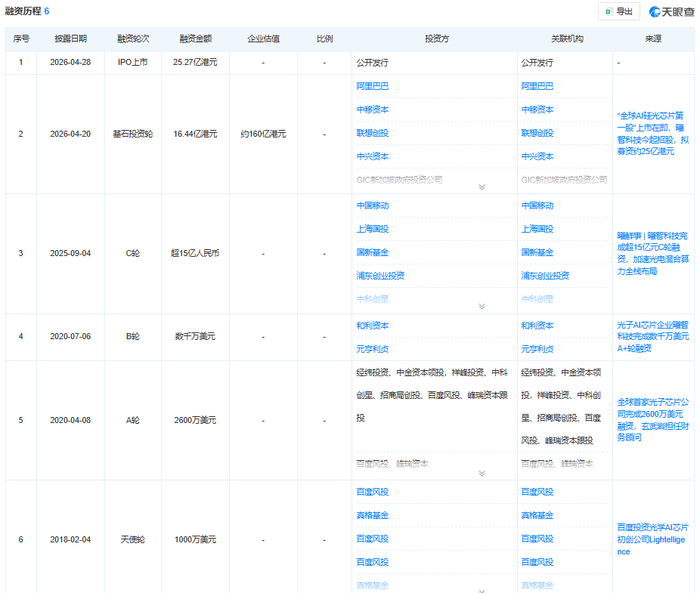Click the 企业估值 column header
Screen dimensions: 700x593
click(x=263, y=39)
